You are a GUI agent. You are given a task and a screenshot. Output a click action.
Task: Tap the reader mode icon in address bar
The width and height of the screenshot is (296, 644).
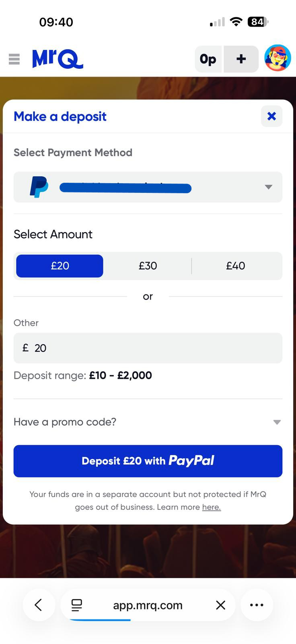tap(76, 605)
